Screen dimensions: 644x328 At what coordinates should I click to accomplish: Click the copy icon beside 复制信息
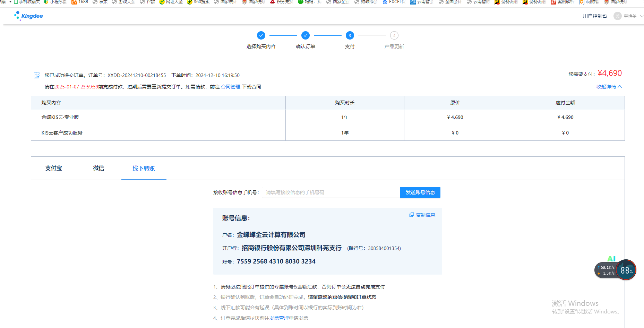[411, 215]
